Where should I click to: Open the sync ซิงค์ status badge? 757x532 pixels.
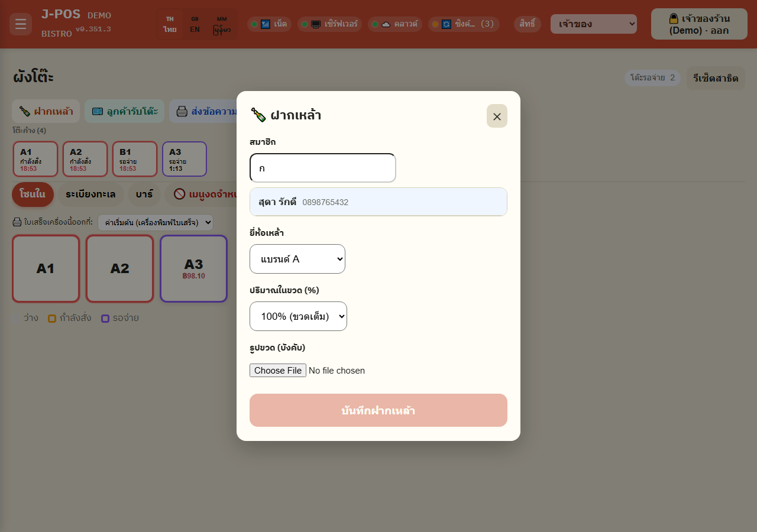(x=464, y=24)
